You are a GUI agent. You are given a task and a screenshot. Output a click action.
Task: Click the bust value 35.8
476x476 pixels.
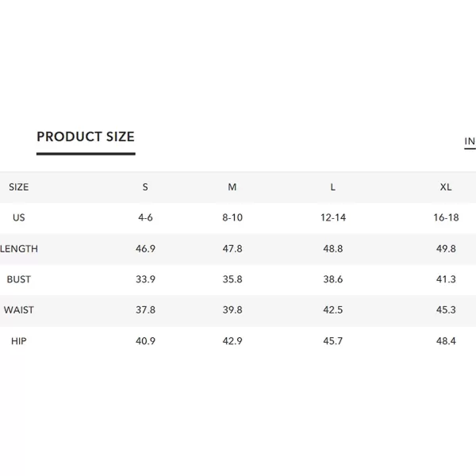click(x=232, y=279)
